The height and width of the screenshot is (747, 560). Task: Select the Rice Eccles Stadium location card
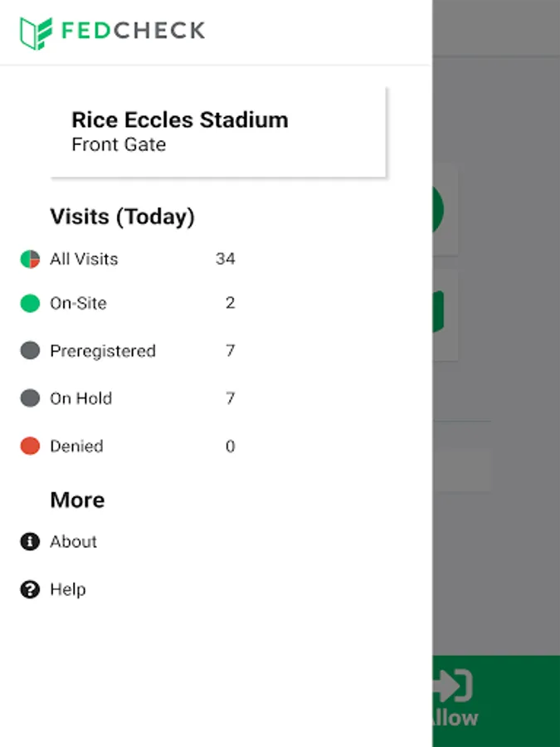pyautogui.click(x=218, y=132)
